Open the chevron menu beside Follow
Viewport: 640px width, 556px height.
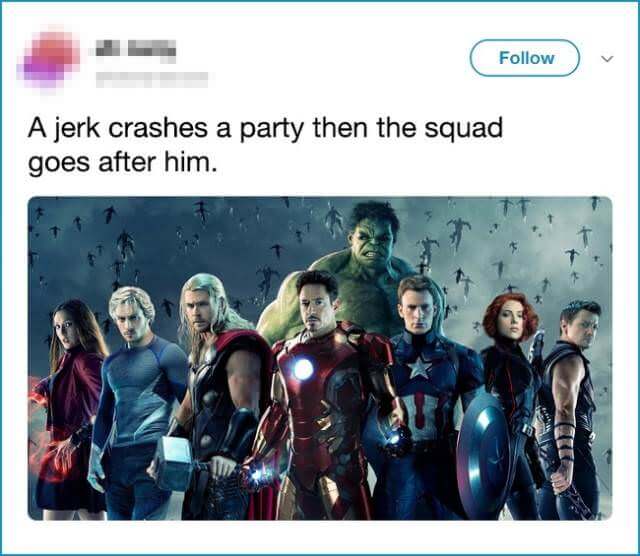pyautogui.click(x=607, y=59)
